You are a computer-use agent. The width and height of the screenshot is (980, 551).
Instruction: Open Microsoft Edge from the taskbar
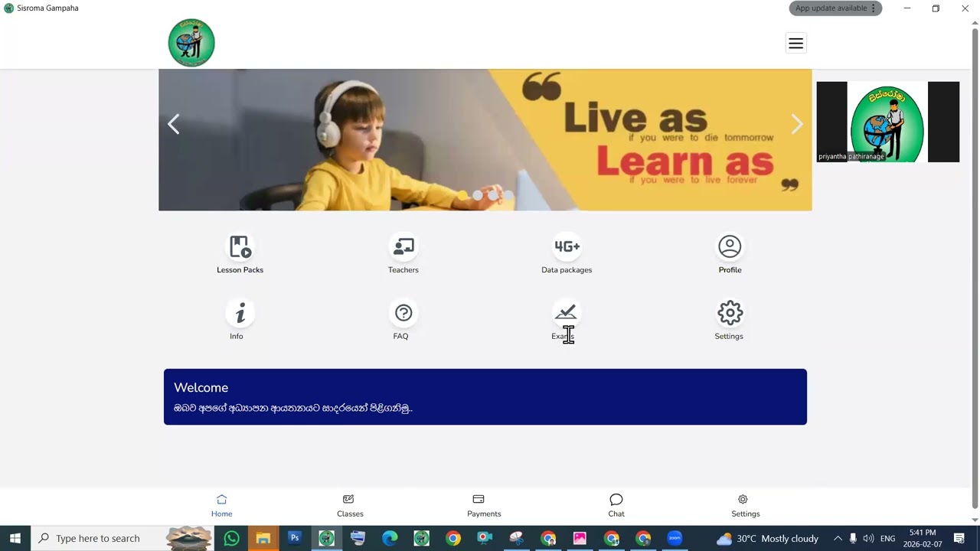tap(390, 538)
